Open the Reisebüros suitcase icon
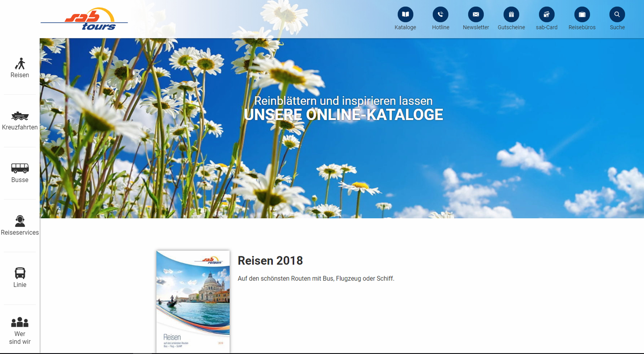 pos(582,14)
